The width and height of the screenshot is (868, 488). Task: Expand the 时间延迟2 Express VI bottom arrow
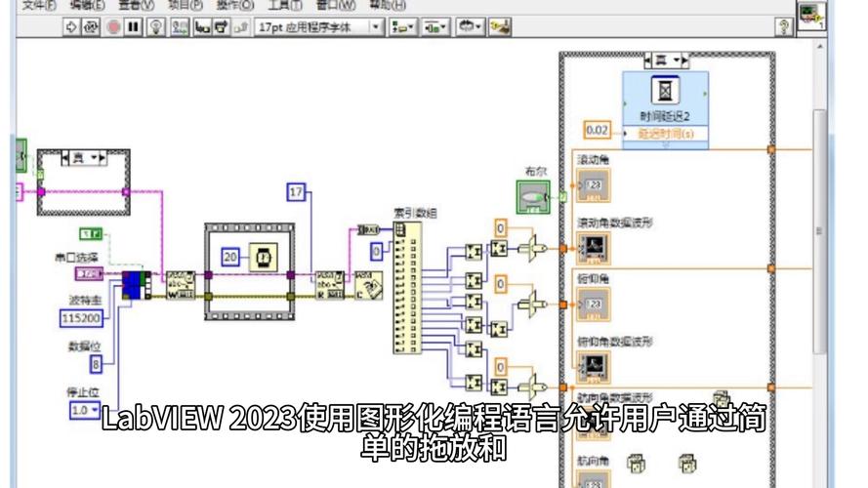point(666,145)
